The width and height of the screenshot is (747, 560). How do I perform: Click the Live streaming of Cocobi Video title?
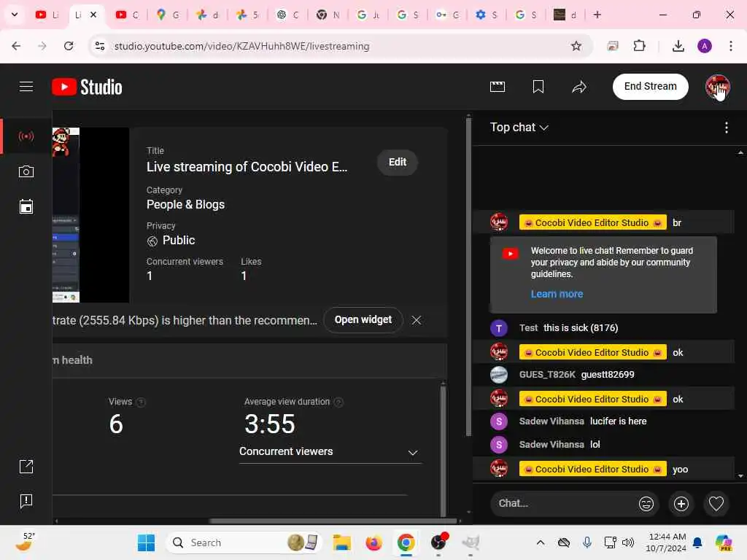[247, 167]
